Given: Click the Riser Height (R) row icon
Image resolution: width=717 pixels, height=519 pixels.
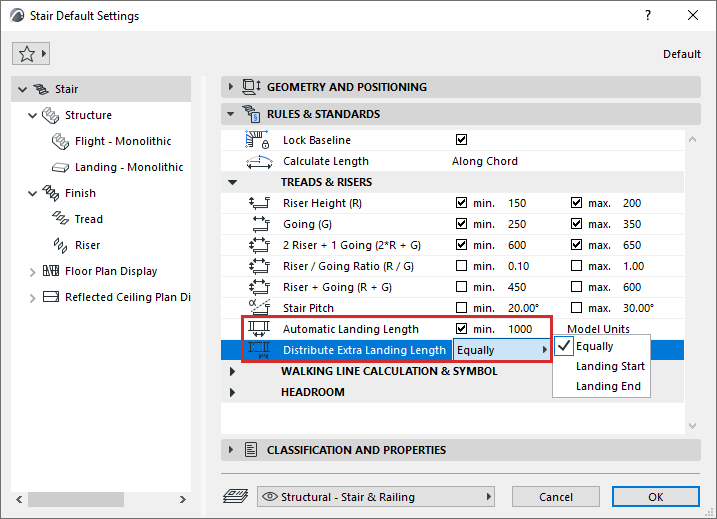Looking at the screenshot, I should pos(259,203).
